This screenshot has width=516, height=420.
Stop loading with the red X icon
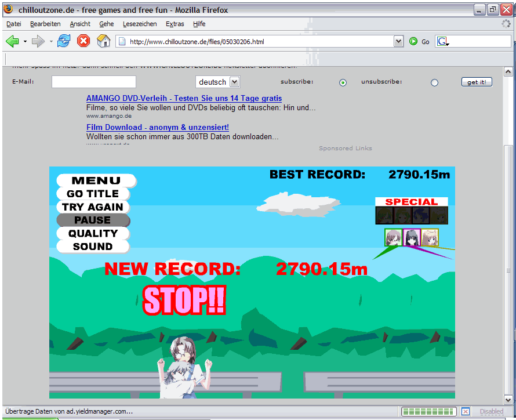[83, 41]
